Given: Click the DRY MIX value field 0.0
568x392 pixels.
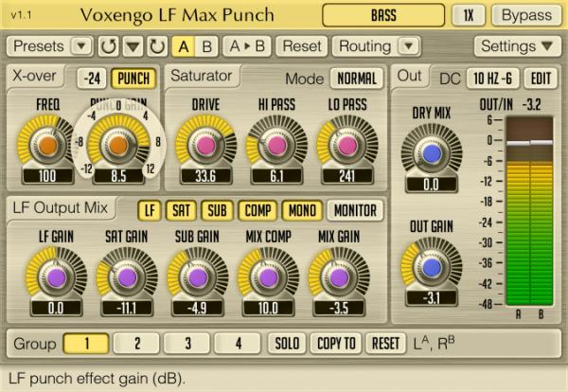Looking at the screenshot, I should pyautogui.click(x=432, y=185).
